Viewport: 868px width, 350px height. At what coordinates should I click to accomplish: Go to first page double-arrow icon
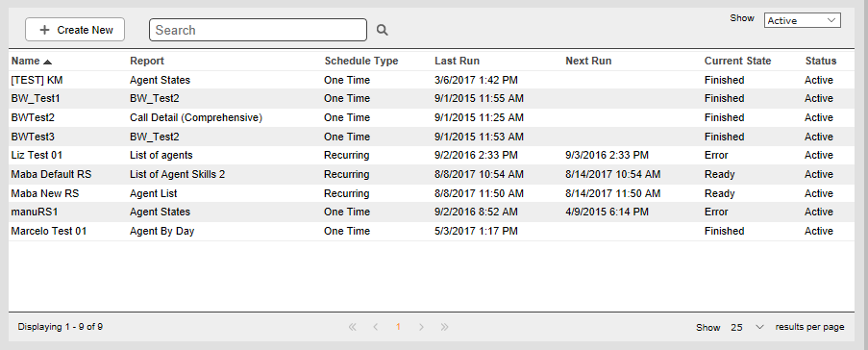(x=352, y=327)
